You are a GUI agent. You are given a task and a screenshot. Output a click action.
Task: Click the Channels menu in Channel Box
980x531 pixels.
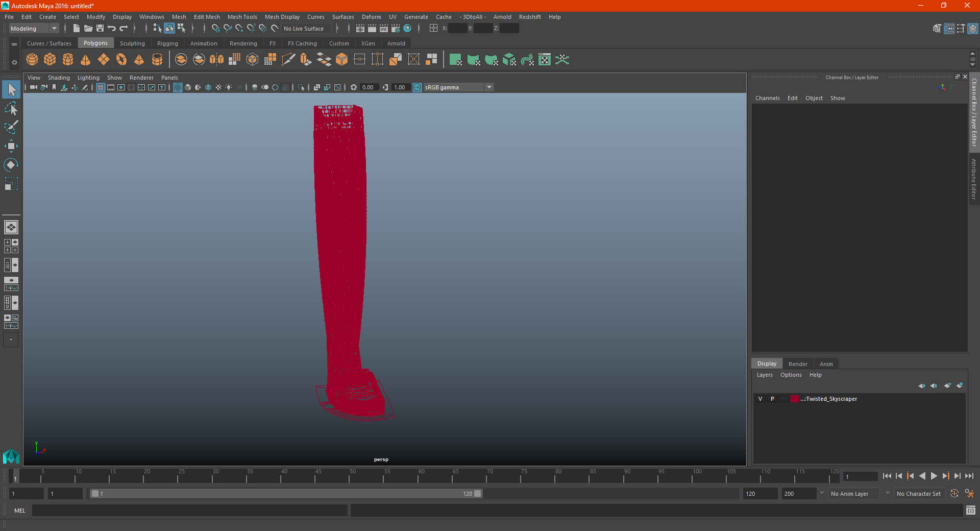[x=767, y=98]
